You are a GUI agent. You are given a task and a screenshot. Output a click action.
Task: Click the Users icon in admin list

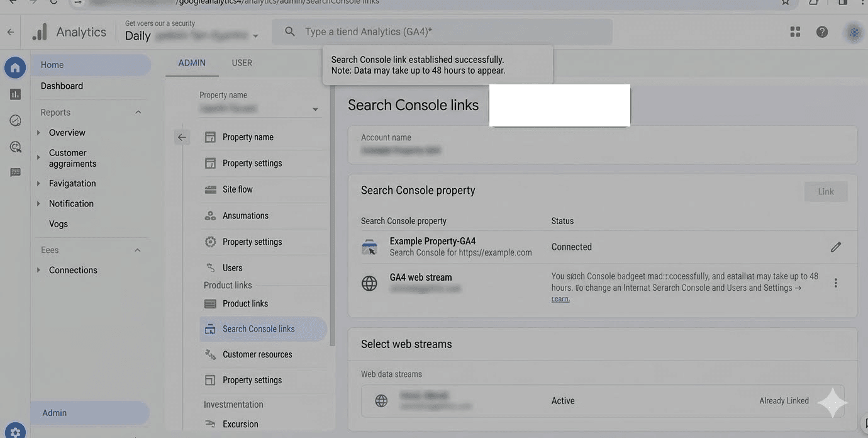211,268
